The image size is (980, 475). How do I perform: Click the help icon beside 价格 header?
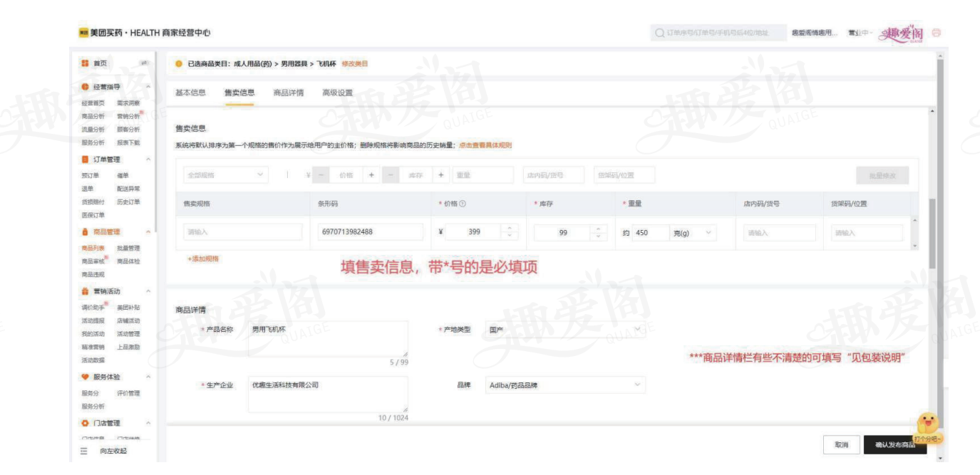[x=463, y=204]
